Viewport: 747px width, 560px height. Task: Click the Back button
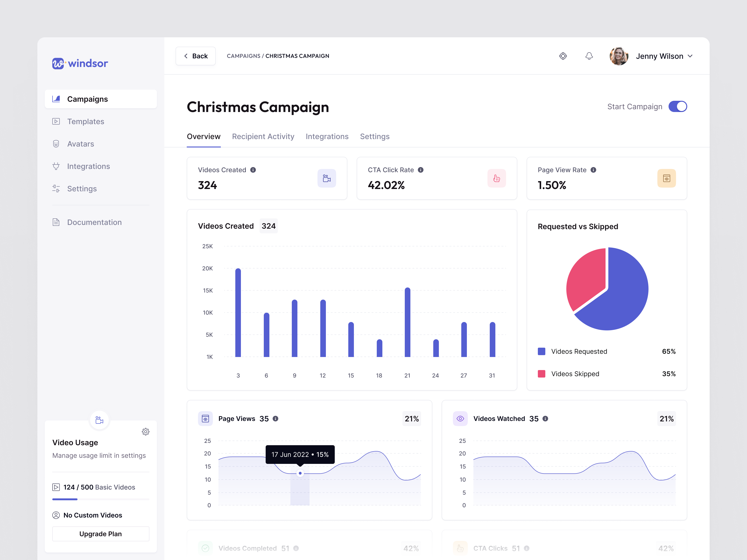pos(196,56)
